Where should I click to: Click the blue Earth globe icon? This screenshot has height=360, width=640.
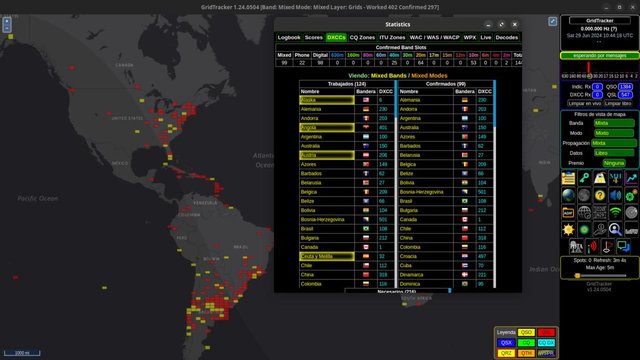tap(568, 196)
